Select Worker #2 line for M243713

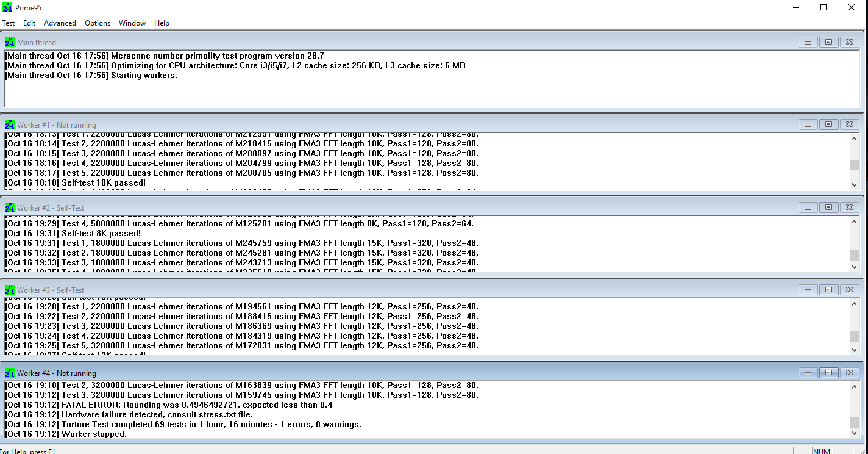click(x=242, y=262)
